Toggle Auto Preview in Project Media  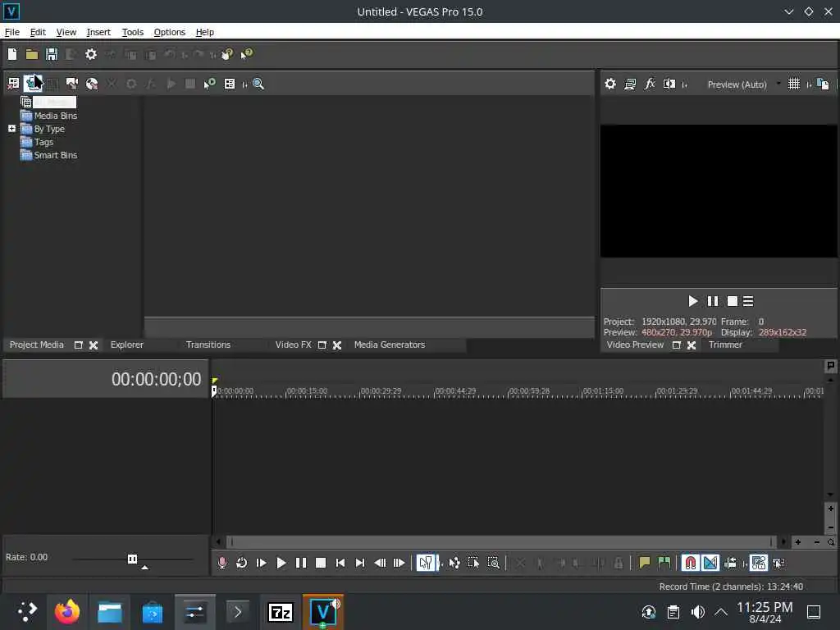click(209, 84)
